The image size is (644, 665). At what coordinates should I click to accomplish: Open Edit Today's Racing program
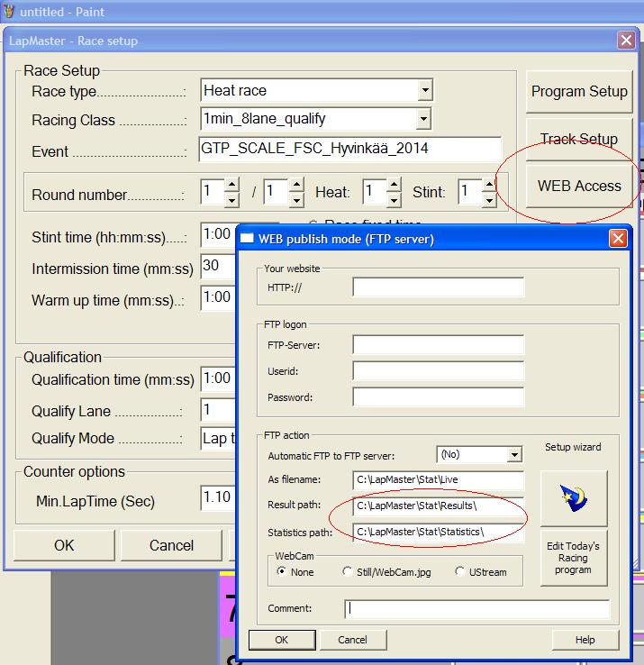(x=574, y=558)
